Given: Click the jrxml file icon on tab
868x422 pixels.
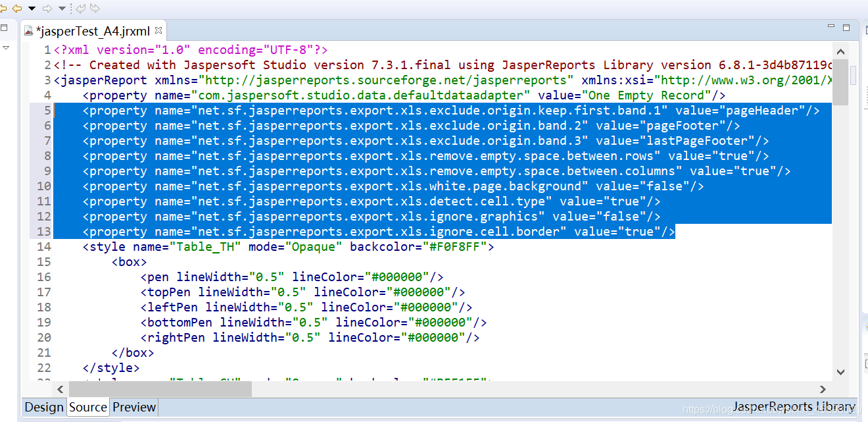Looking at the screenshot, I should click(x=28, y=30).
